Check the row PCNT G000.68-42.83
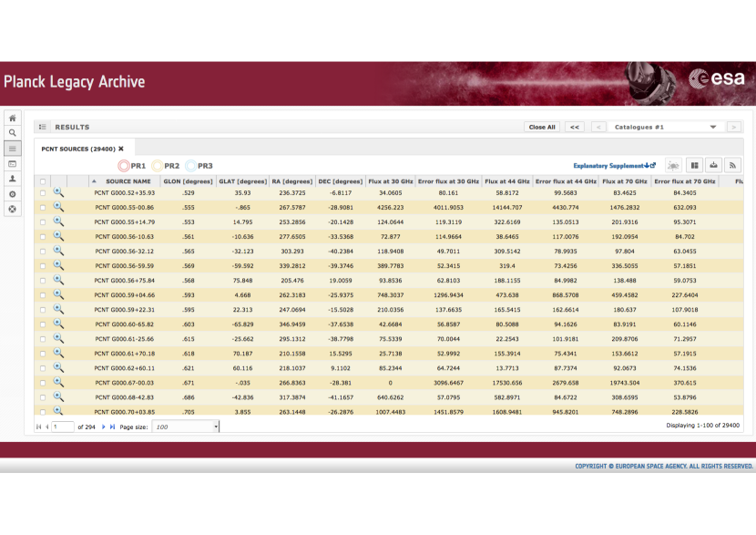 click(x=43, y=397)
